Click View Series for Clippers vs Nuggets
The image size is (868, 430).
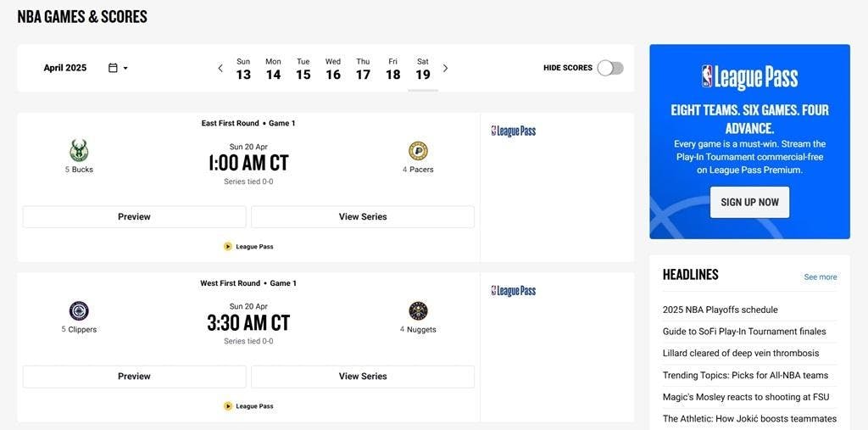pos(363,377)
